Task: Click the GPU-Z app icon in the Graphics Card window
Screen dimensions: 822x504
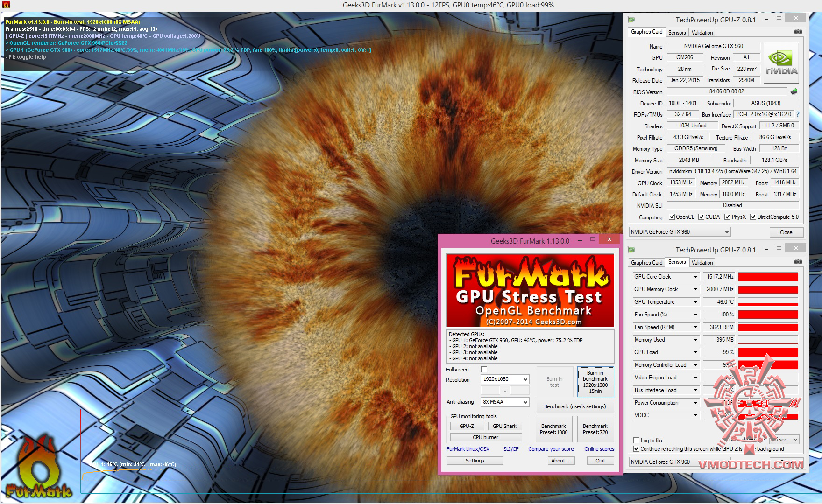Action: [631, 20]
